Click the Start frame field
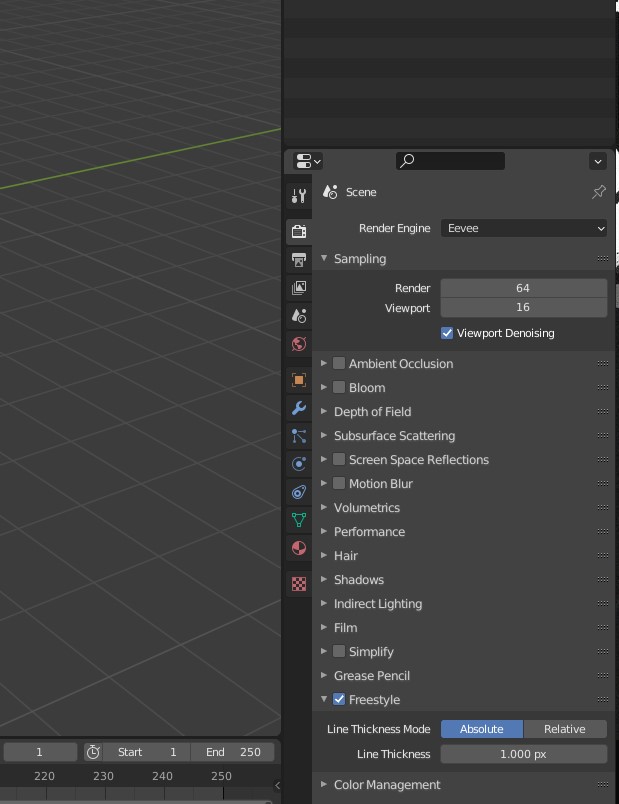The width and height of the screenshot is (619, 804). [x=146, y=752]
